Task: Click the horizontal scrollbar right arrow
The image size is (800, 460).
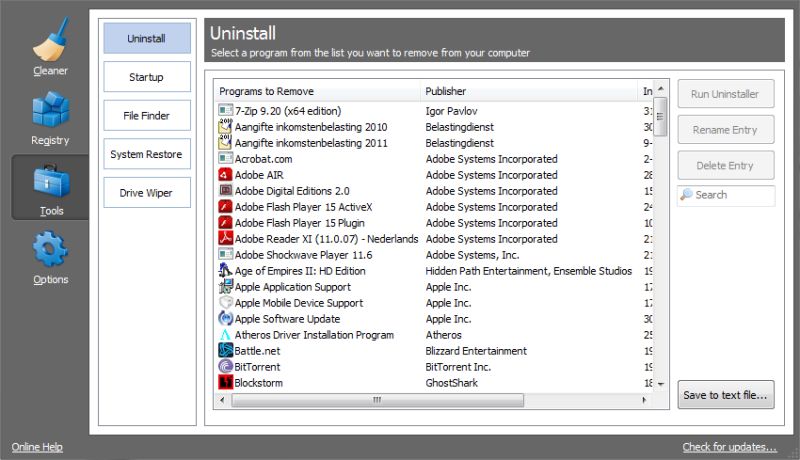Action: tap(644, 400)
